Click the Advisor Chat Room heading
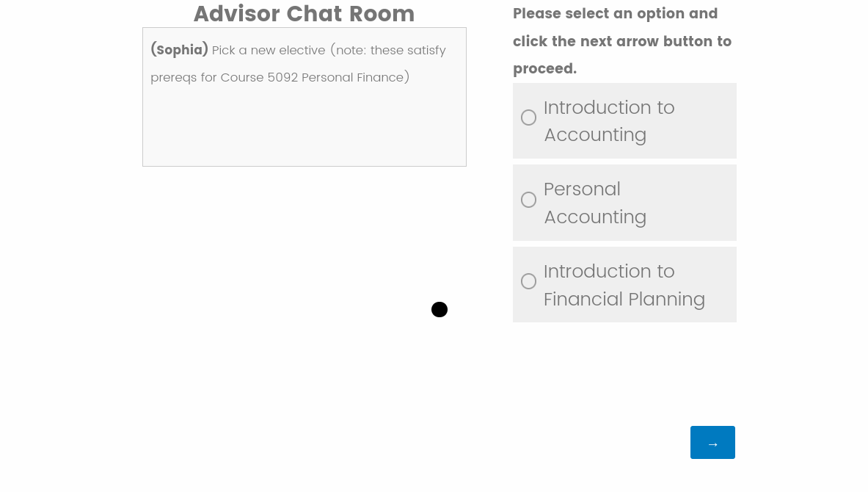 tap(304, 14)
